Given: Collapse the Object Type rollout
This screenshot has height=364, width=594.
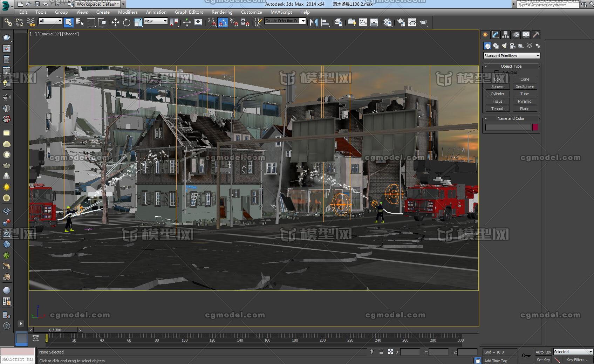Looking at the screenshot, I should [511, 66].
